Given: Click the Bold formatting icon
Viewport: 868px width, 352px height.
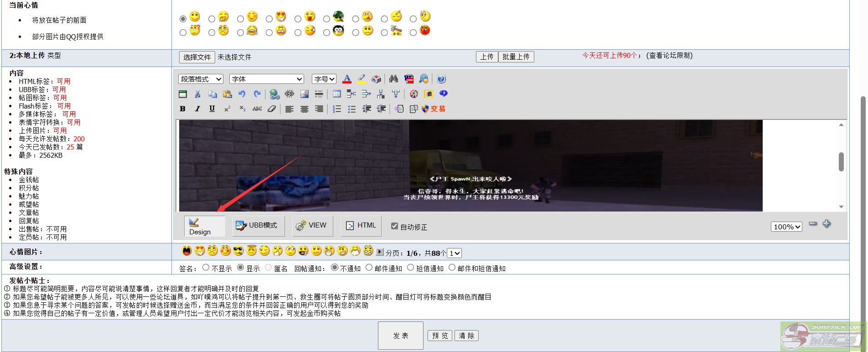Looking at the screenshot, I should click(x=183, y=109).
